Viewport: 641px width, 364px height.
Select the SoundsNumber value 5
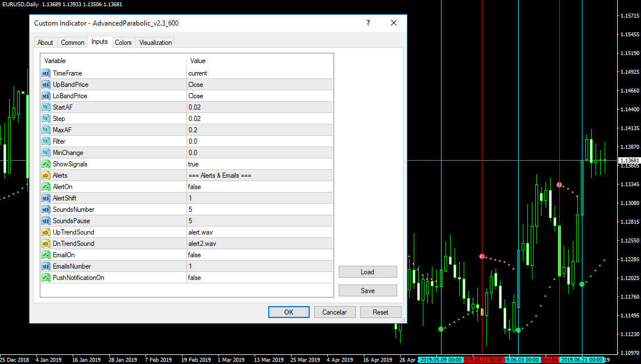[x=260, y=210]
